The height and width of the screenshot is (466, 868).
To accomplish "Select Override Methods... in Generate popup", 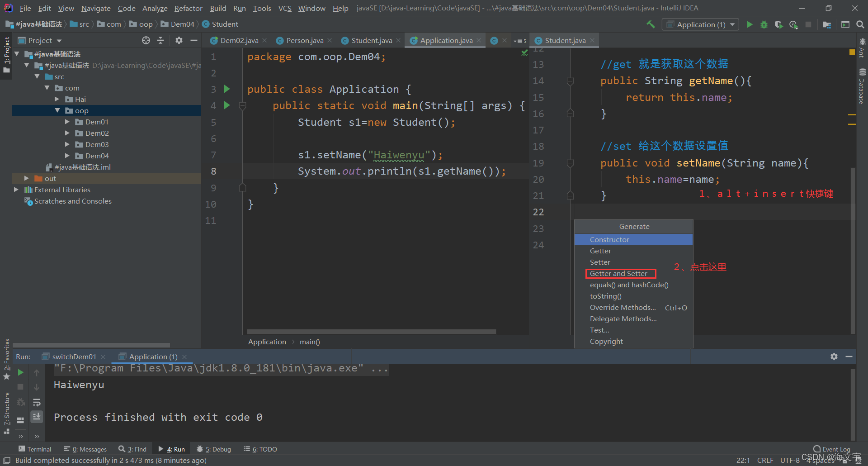I will tap(633, 307).
